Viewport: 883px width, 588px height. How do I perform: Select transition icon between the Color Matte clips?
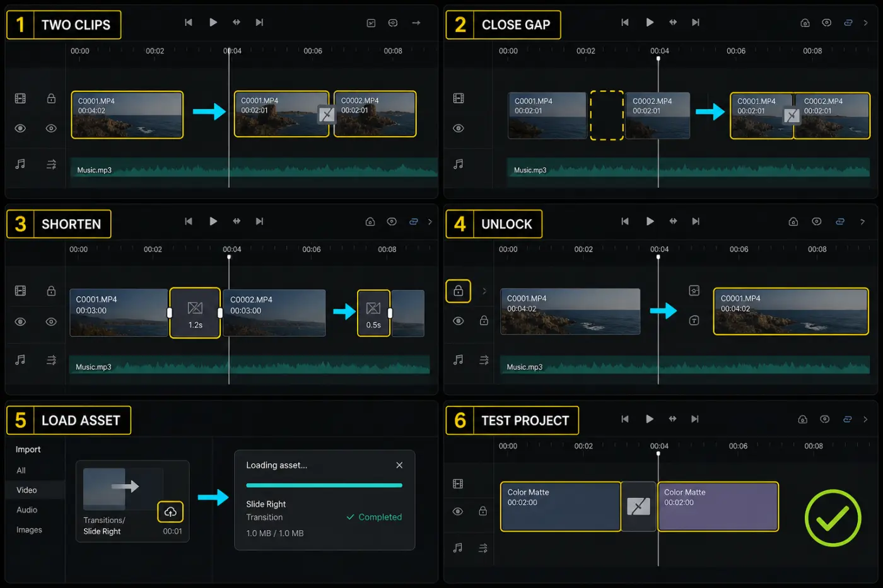pyautogui.click(x=638, y=506)
